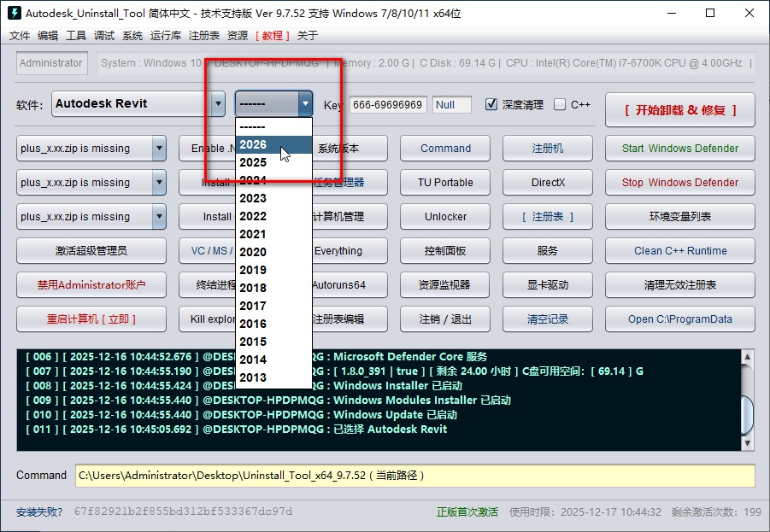770x532 pixels.
Task: Open the 工具 menu
Action: point(75,35)
